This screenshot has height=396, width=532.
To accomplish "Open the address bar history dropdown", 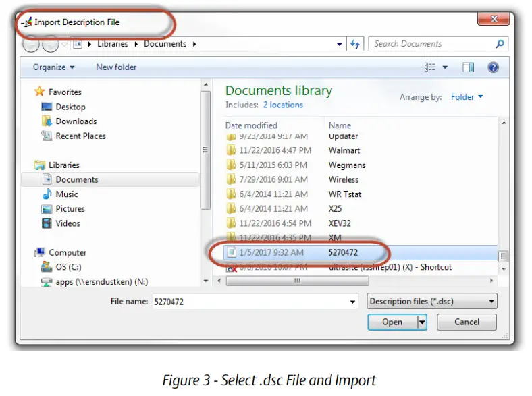I will pos(339,44).
